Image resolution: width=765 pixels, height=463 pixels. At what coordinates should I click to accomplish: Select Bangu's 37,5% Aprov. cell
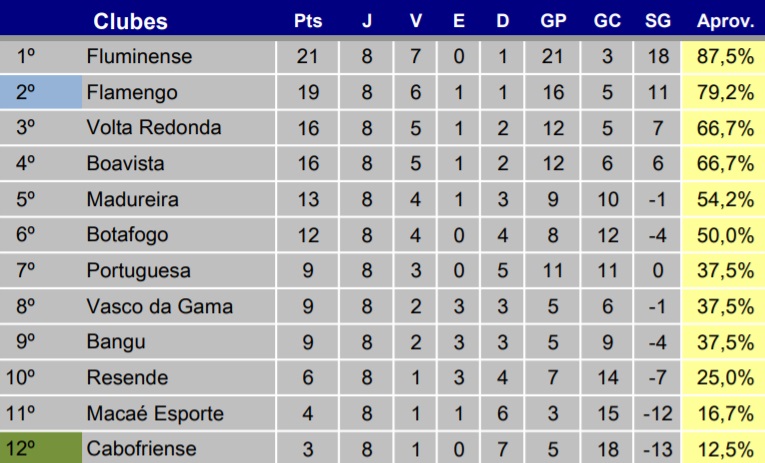tap(725, 341)
